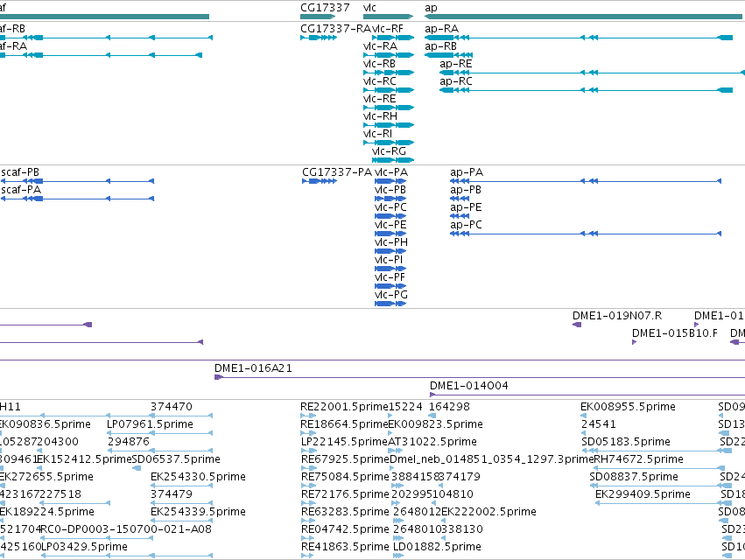Click the vlc-PF protein label
This screenshot has width=745, height=560.
coord(390,277)
